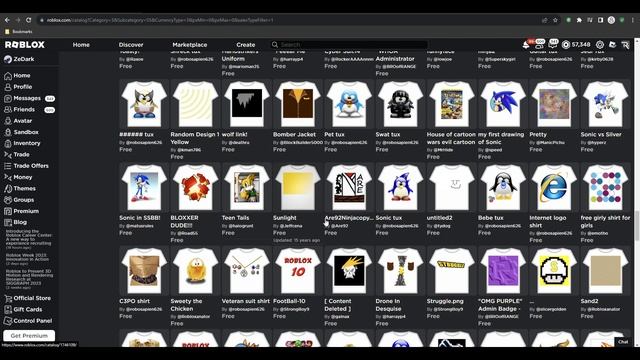Click the Bomber Jacket item name

point(294,134)
